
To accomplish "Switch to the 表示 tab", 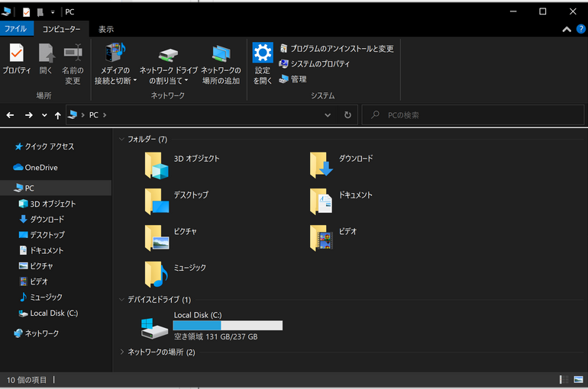I will click(x=105, y=29).
